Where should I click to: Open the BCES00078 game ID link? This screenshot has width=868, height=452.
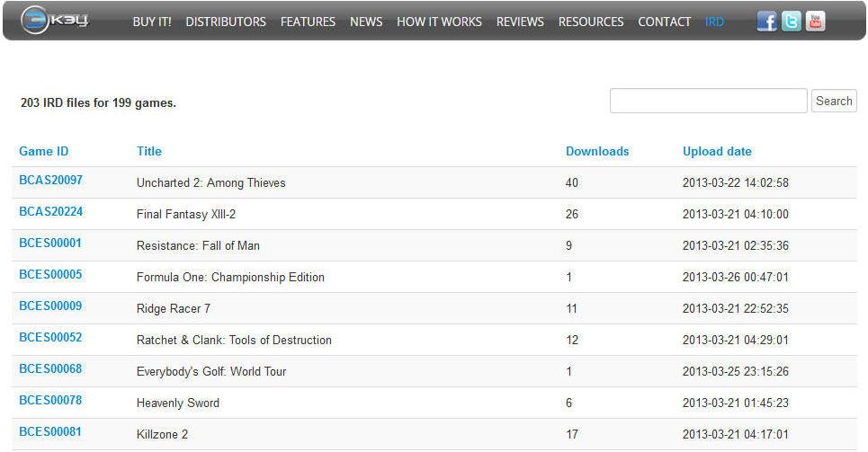50,400
